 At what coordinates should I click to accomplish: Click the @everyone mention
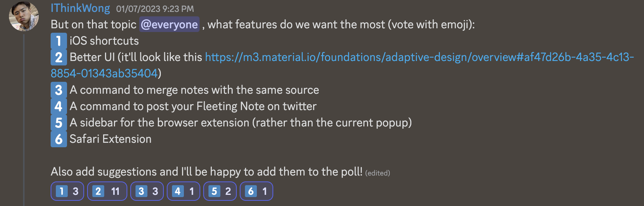(169, 25)
